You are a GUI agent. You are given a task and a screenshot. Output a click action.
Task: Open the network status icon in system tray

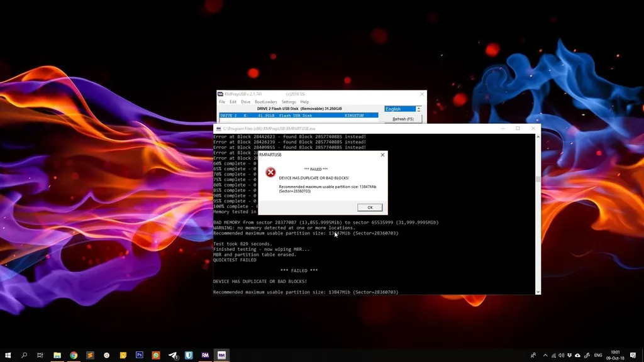pos(553,355)
